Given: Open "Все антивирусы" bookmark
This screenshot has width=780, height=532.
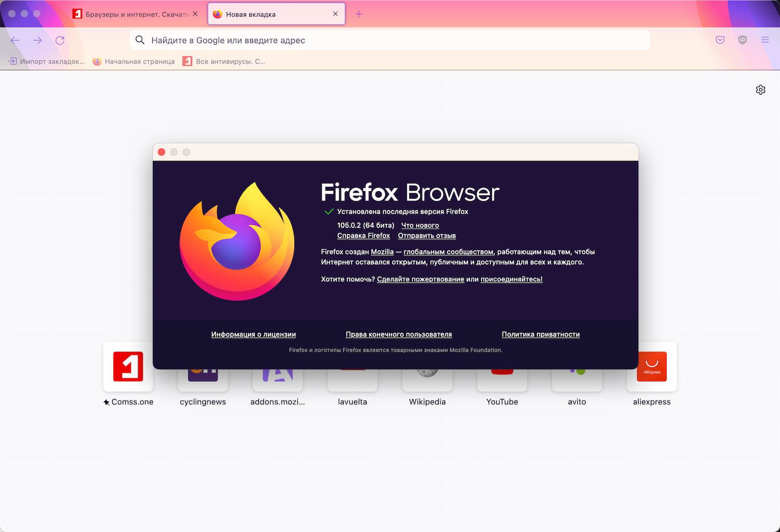Looking at the screenshot, I should (x=224, y=61).
